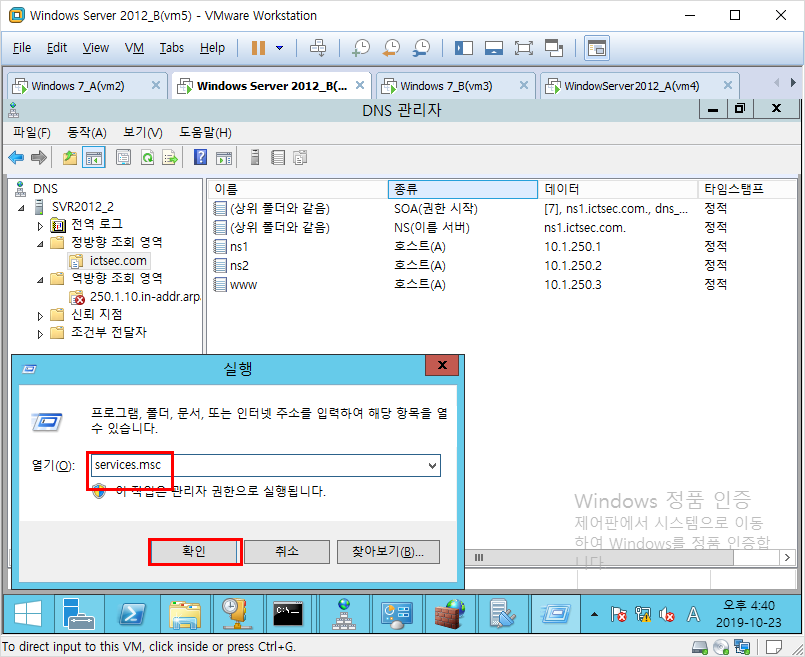Click the VMware Unity mode icon
The width and height of the screenshot is (805, 657).
(x=554, y=48)
